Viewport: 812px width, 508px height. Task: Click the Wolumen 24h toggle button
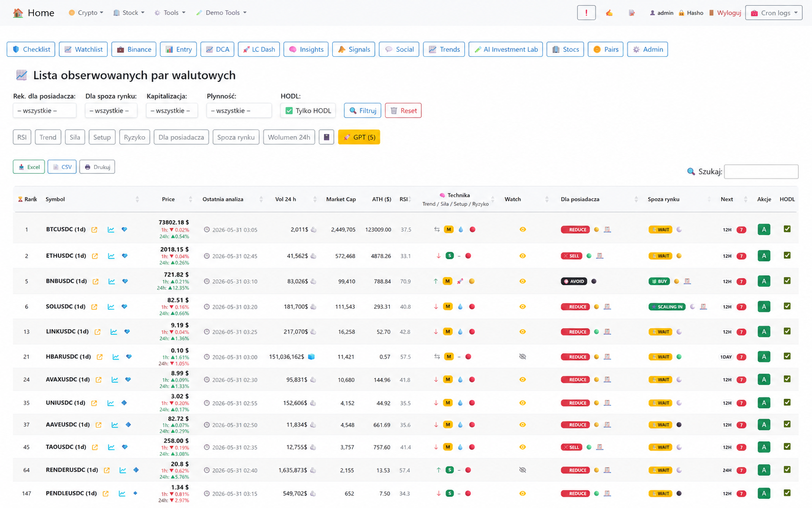click(289, 137)
